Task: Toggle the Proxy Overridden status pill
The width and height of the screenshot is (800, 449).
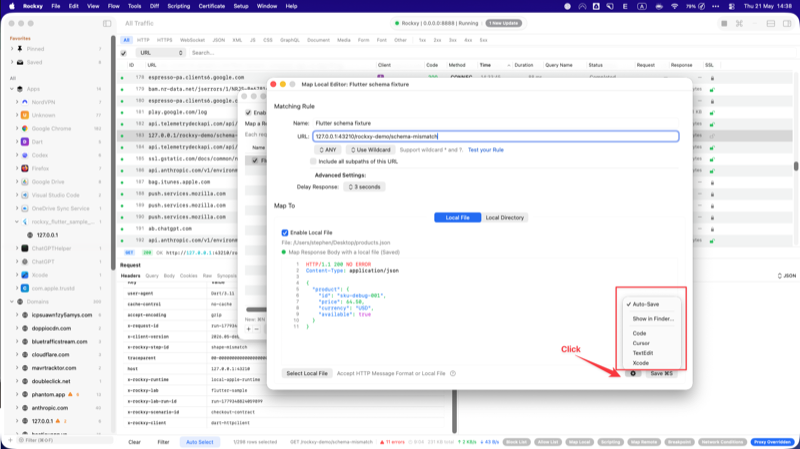Action: 772,442
